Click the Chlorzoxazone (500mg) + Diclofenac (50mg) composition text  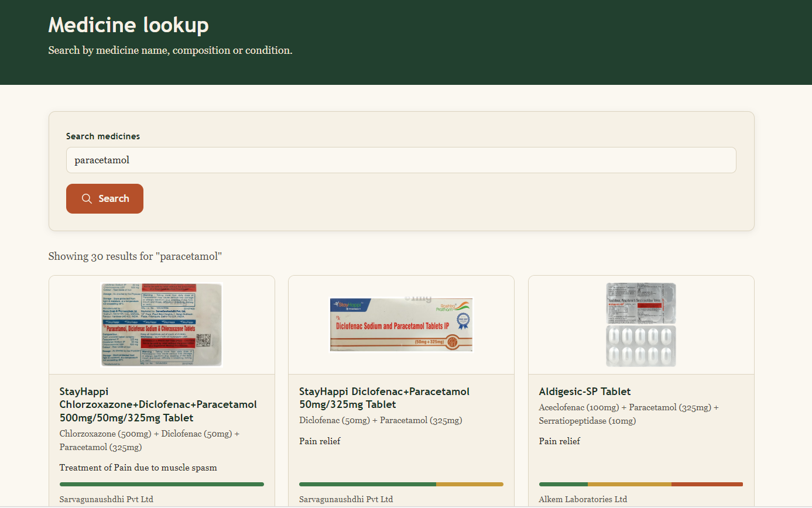coord(150,440)
